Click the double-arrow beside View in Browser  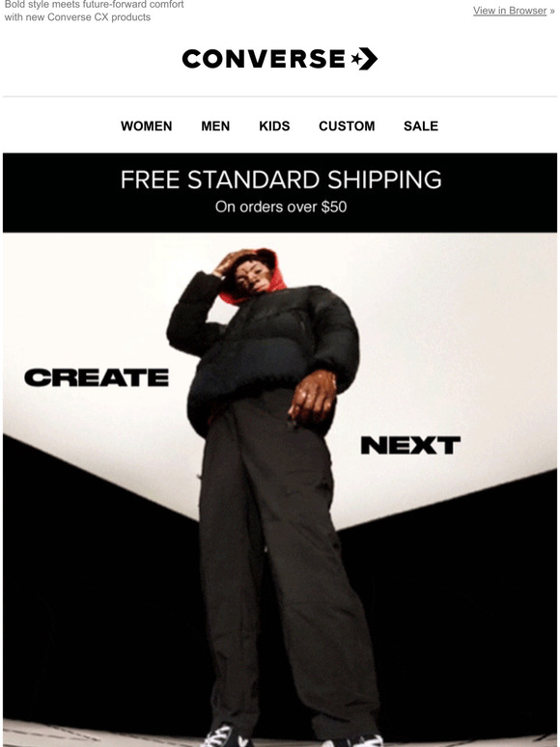point(552,11)
